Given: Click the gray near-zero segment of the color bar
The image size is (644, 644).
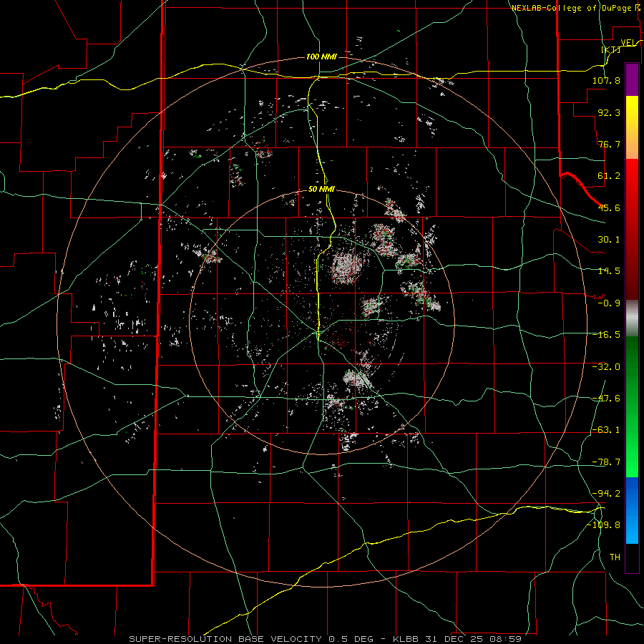Looking at the screenshot, I should (x=632, y=318).
